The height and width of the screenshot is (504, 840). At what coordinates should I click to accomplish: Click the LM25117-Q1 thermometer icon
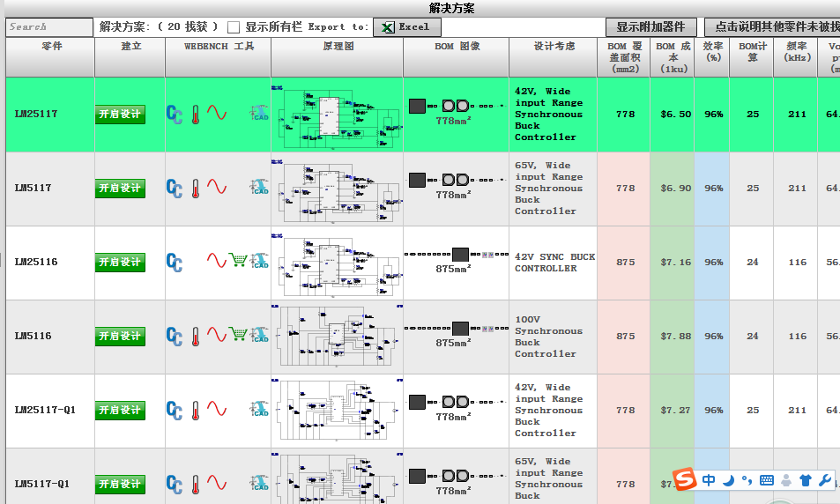pyautogui.click(x=196, y=410)
